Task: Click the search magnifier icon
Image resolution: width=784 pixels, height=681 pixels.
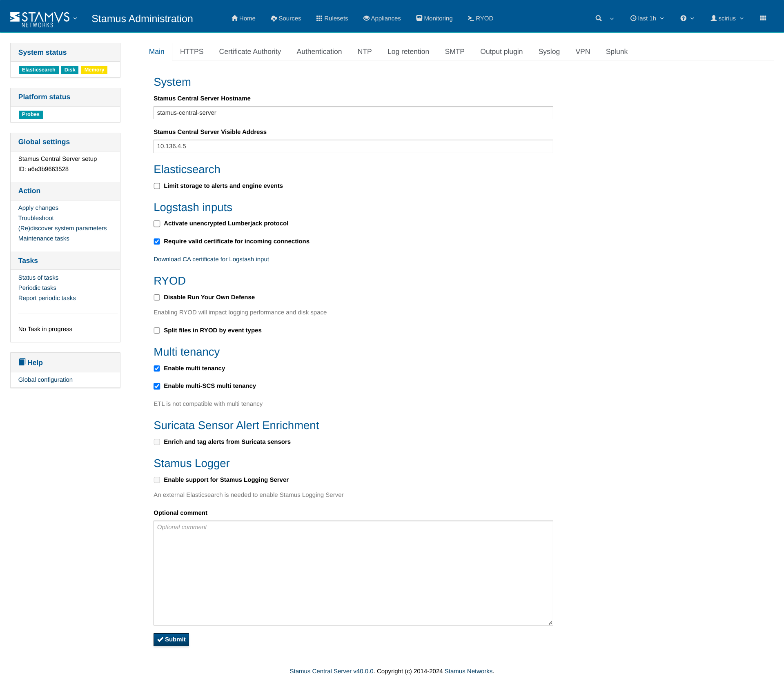Action: coord(599,18)
